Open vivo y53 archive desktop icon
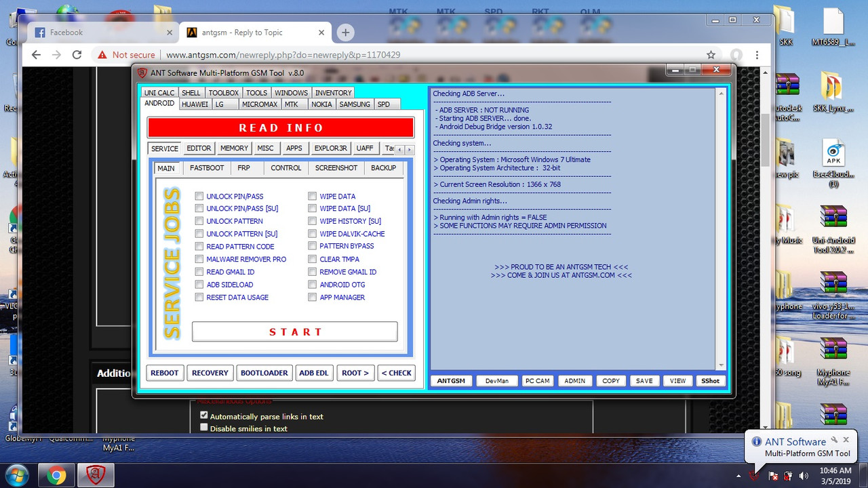Screen dimensions: 868x488 point(833,296)
